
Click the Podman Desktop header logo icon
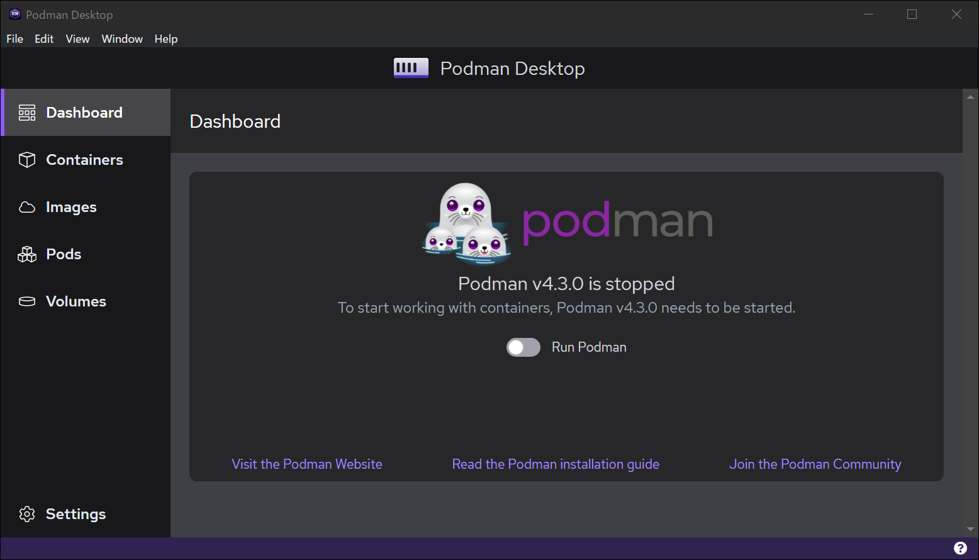pyautogui.click(x=411, y=68)
